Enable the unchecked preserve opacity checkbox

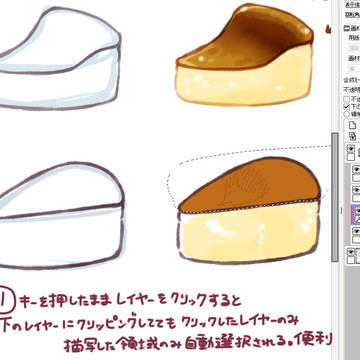[x=347, y=99]
